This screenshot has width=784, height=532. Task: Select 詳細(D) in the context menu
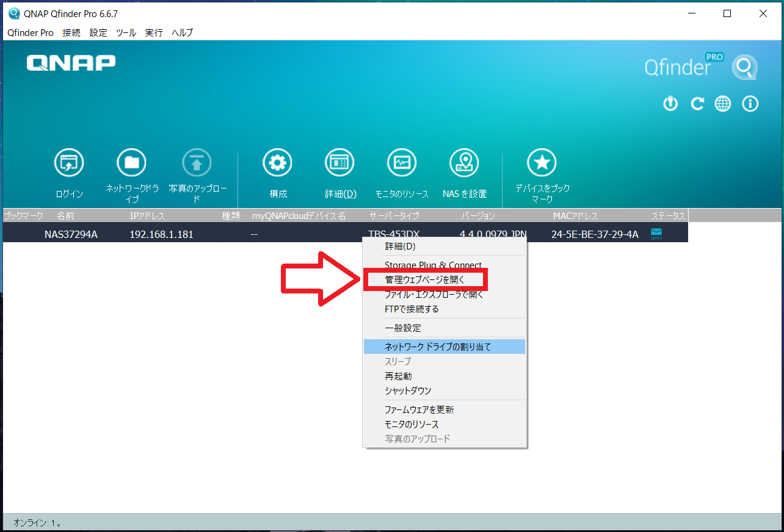click(445, 246)
